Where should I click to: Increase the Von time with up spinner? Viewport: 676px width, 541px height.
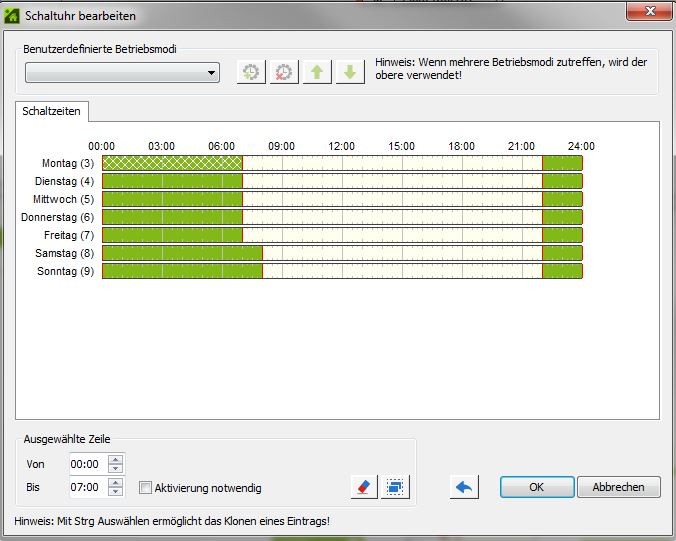116,460
